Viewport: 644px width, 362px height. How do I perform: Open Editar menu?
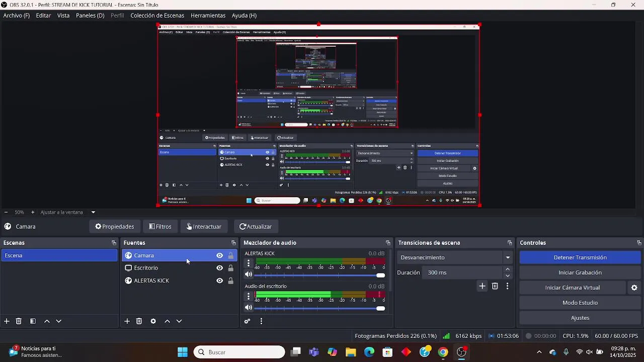[43, 16]
